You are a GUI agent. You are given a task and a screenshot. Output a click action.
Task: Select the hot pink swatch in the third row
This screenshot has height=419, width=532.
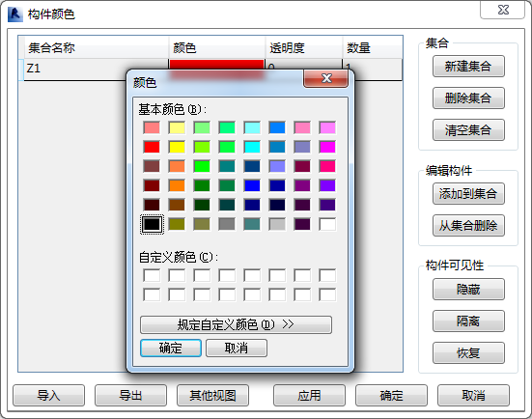point(327,166)
